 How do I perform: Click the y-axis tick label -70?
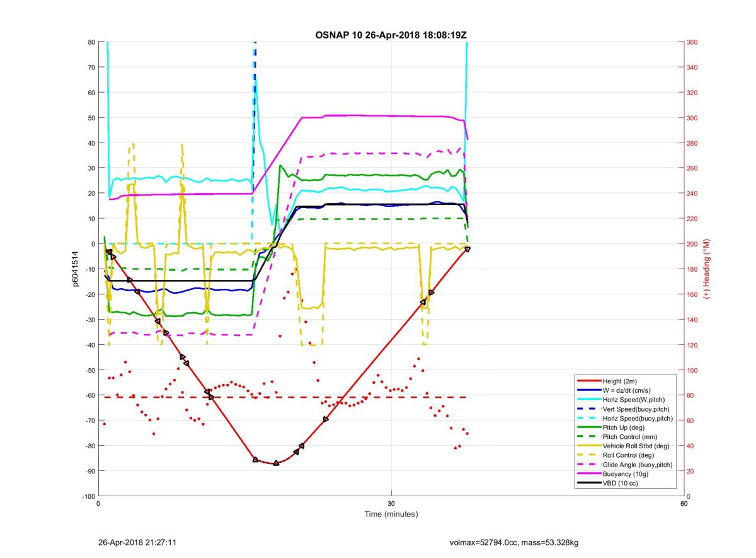[89, 421]
